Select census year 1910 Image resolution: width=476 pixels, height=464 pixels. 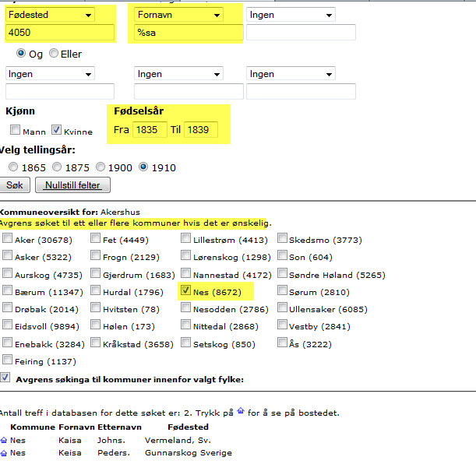click(143, 167)
